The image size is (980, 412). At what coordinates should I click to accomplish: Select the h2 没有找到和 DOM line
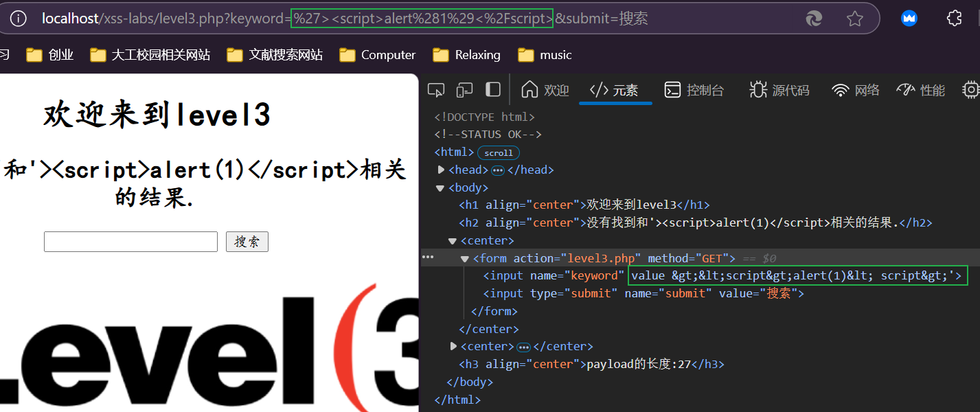(695, 222)
